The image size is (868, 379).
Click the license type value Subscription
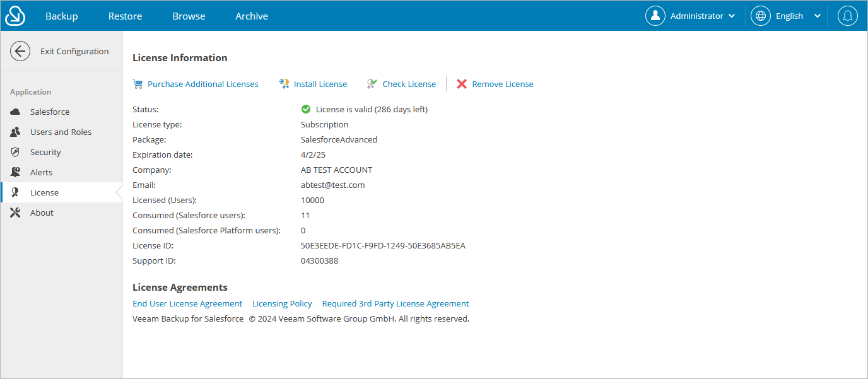coord(324,124)
